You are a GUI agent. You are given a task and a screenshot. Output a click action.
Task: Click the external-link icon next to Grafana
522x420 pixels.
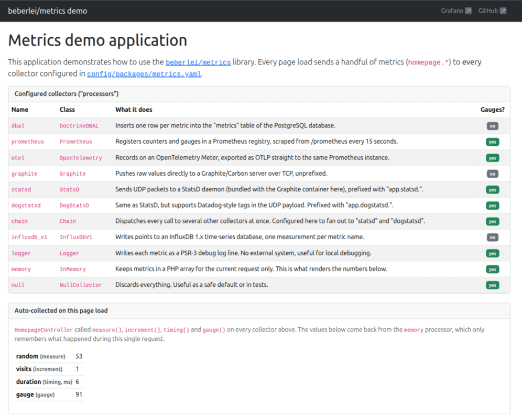[468, 10]
